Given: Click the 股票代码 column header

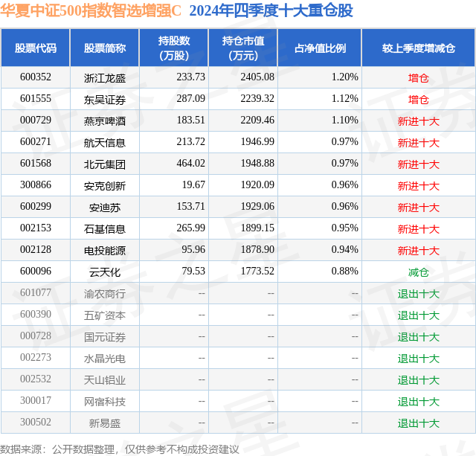Looking at the screenshot, I should point(36,48).
